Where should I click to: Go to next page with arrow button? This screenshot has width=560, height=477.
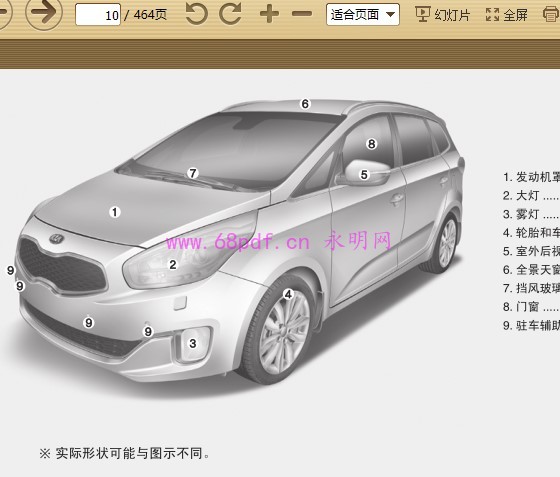pyautogui.click(x=44, y=12)
